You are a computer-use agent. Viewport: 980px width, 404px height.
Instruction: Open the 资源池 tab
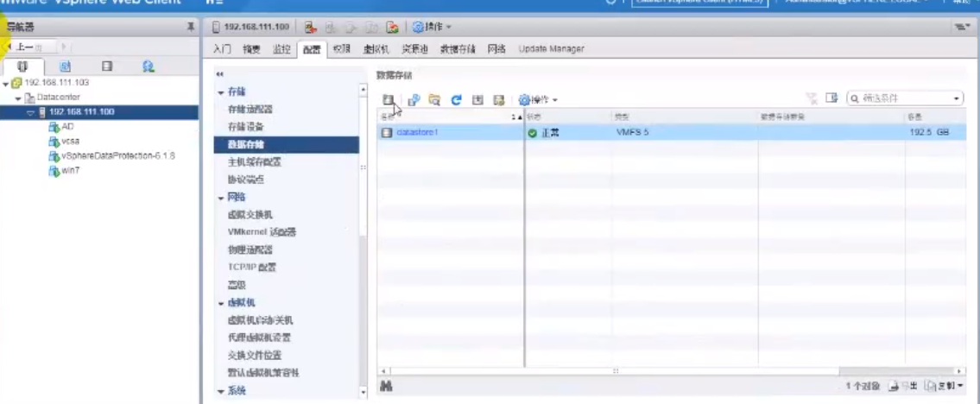414,48
